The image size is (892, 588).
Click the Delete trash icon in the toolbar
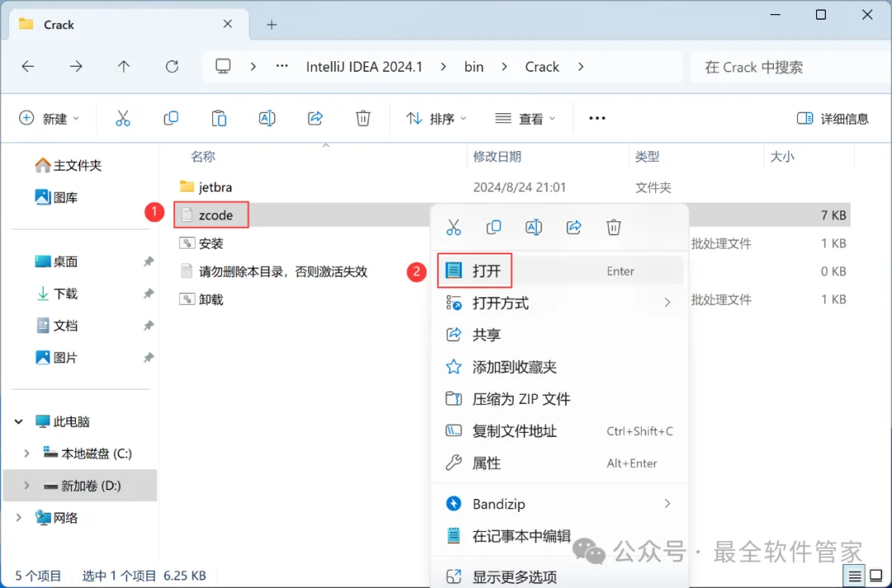click(x=363, y=118)
